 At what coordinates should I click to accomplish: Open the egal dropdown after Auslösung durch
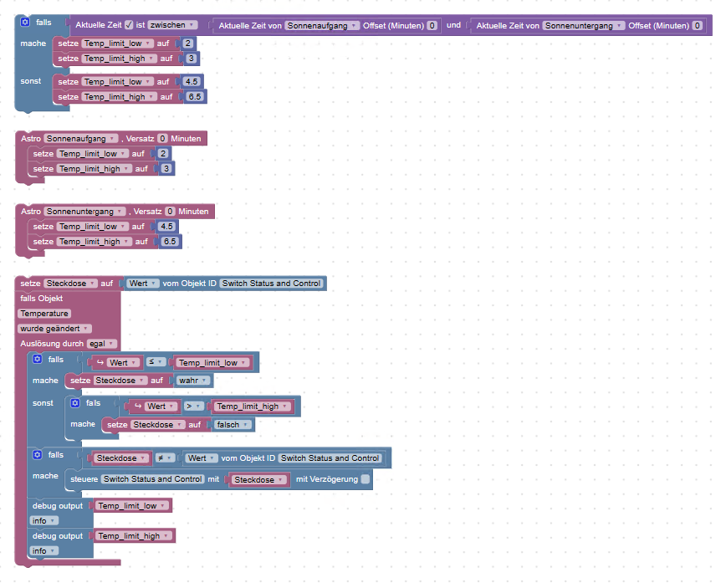[101, 344]
